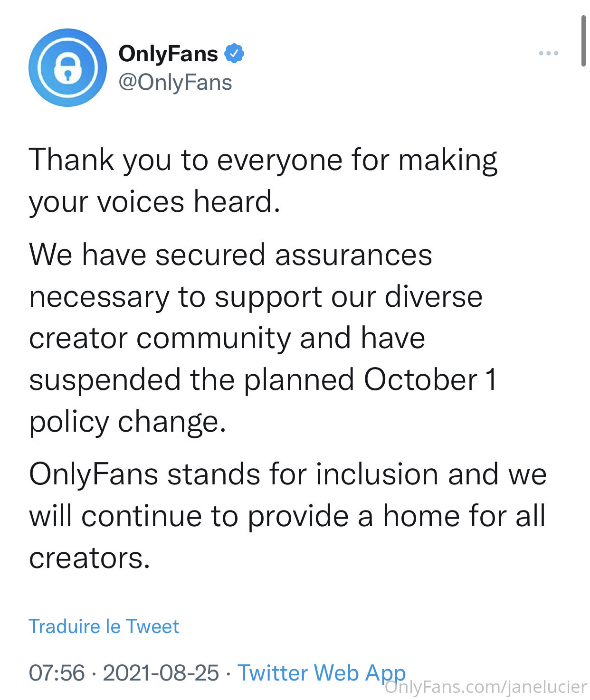Click the "your voices heard." line
The image size is (590, 700).
coord(155,202)
